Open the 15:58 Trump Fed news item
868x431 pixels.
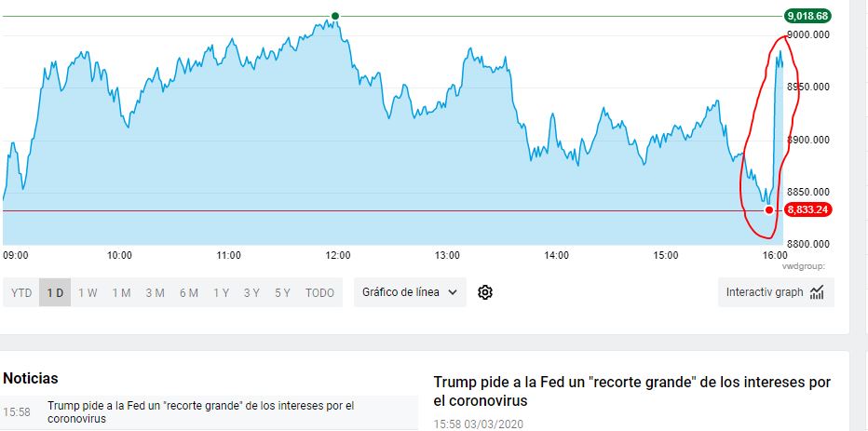coord(200,411)
